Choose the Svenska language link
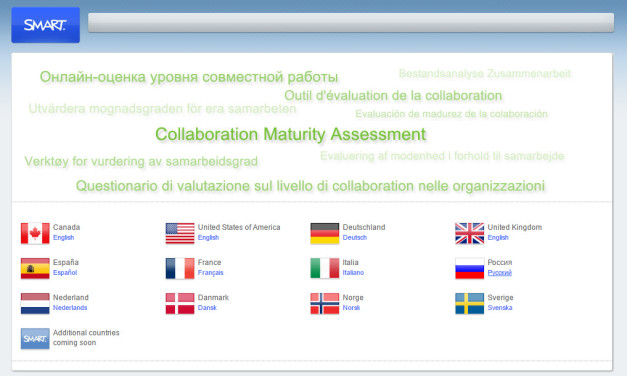The width and height of the screenshot is (627, 376). [500, 308]
